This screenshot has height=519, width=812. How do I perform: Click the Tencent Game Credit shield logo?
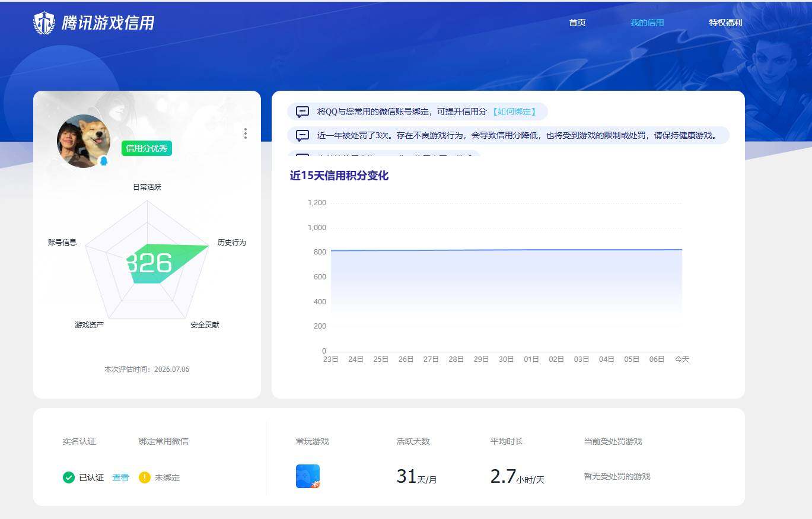point(44,23)
